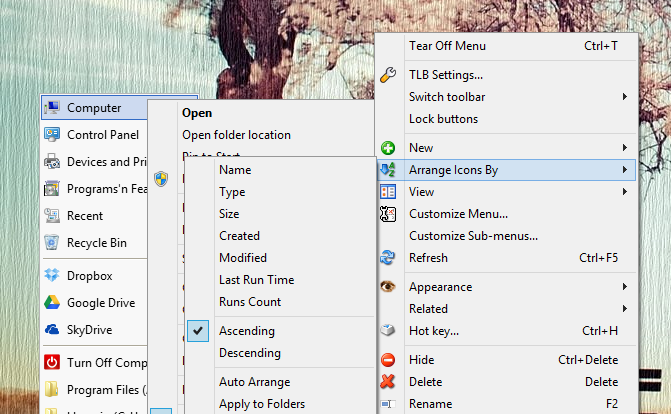
Task: Click the red X Delete icon
Action: tap(389, 382)
